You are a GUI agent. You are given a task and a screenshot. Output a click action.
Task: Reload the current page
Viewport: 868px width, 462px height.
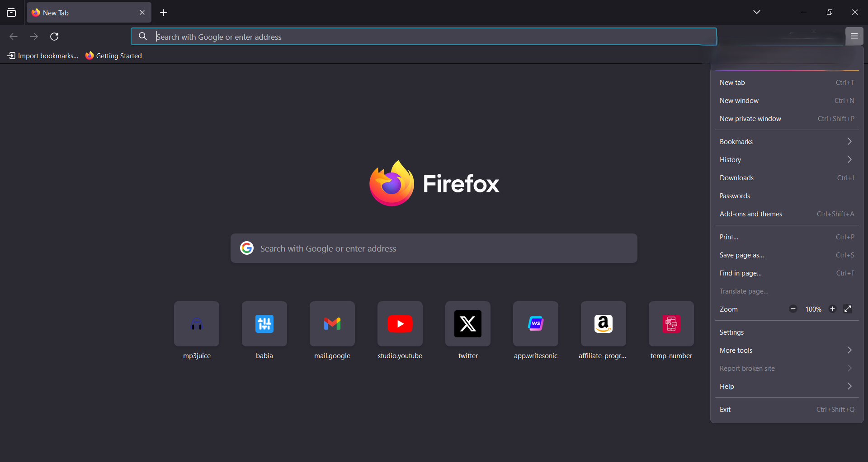(54, 37)
